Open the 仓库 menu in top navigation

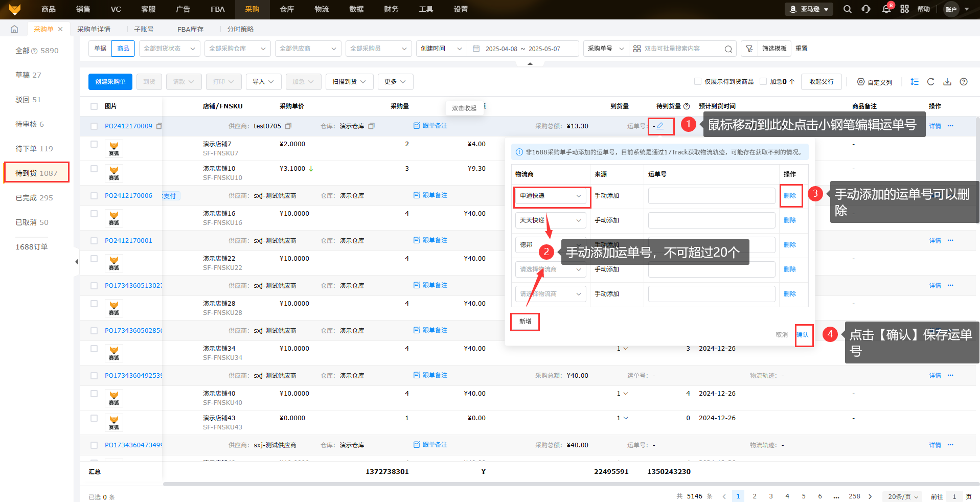tap(287, 9)
